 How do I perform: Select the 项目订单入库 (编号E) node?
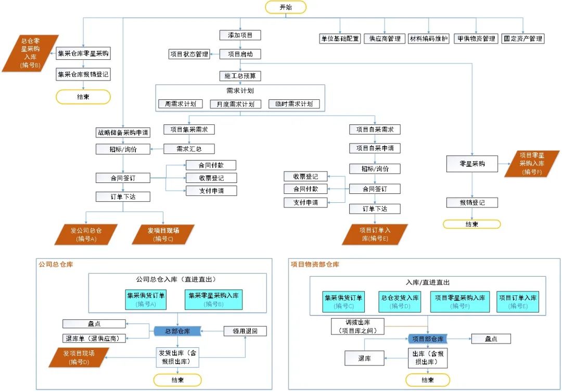pos(376,234)
